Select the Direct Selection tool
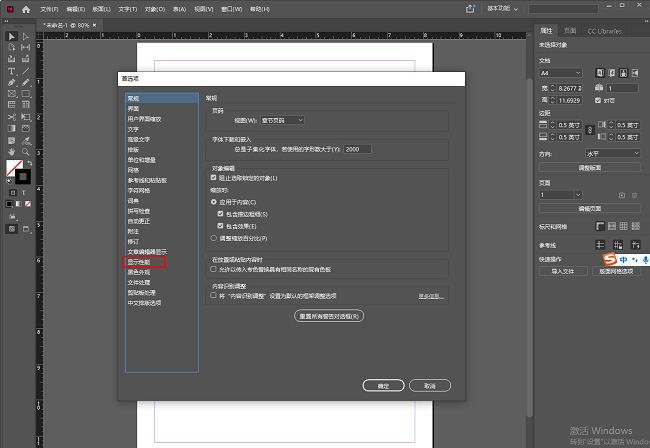 tap(25, 37)
